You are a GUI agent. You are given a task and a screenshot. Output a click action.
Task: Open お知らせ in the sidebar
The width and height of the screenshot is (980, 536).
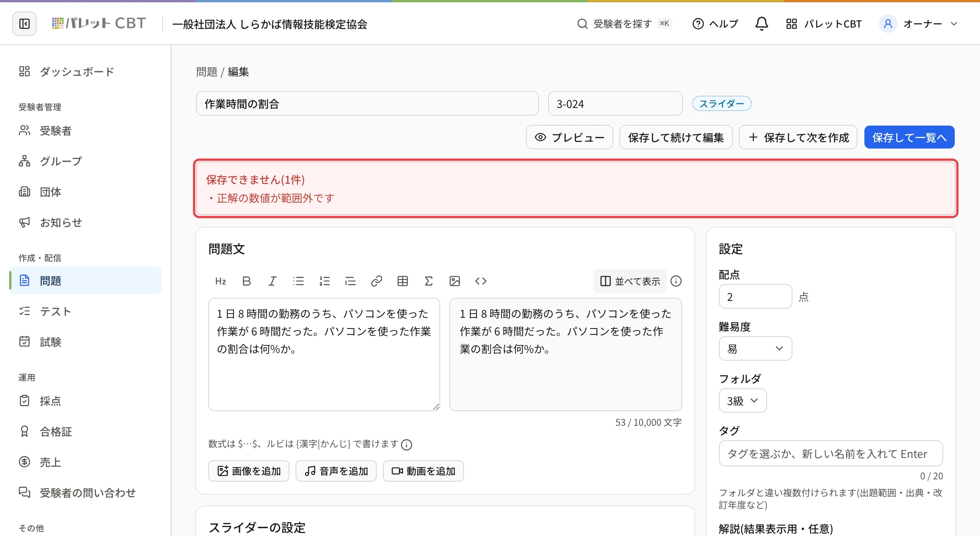[x=85, y=222]
